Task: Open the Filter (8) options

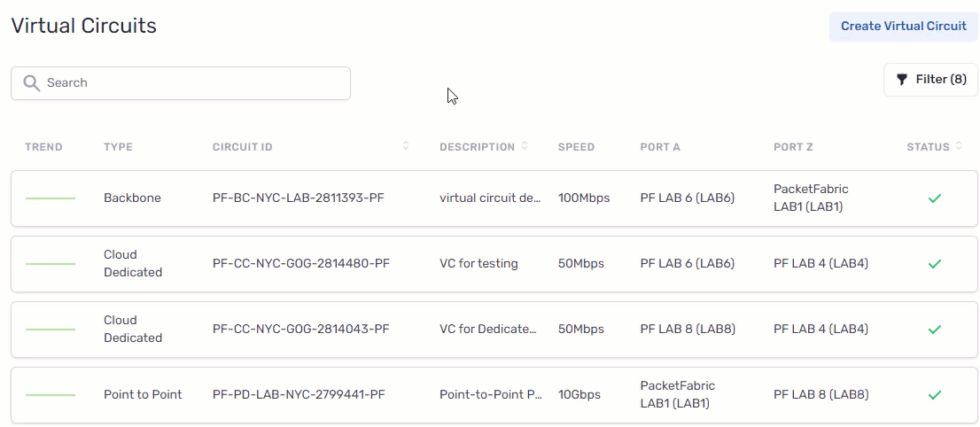Action: coord(930,80)
